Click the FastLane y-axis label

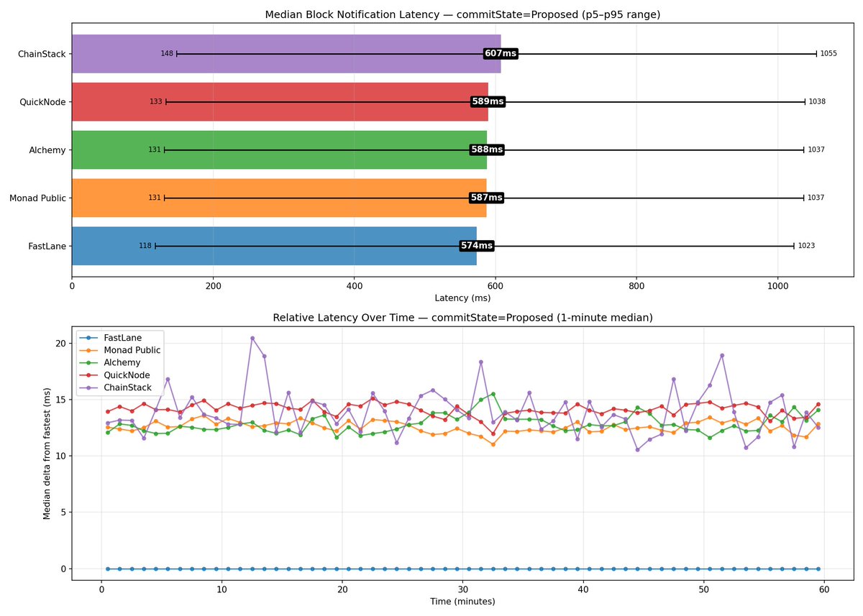pos(47,246)
